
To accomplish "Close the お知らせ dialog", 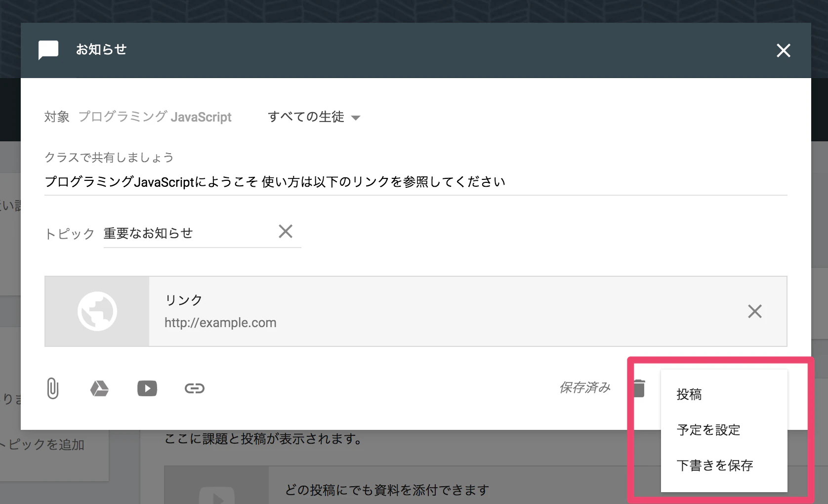I will [x=784, y=50].
